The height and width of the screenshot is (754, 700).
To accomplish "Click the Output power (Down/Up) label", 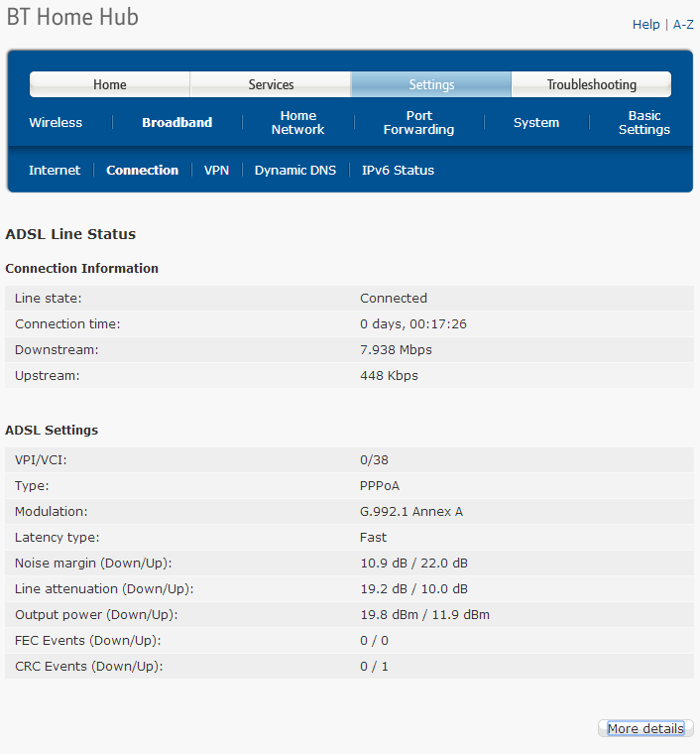I will [96, 615].
